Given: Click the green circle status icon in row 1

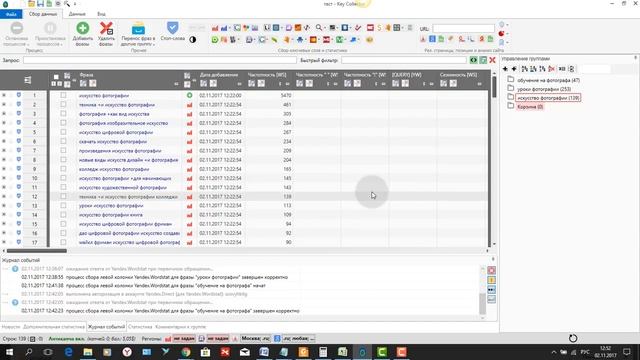Looking at the screenshot, I should tap(189, 95).
